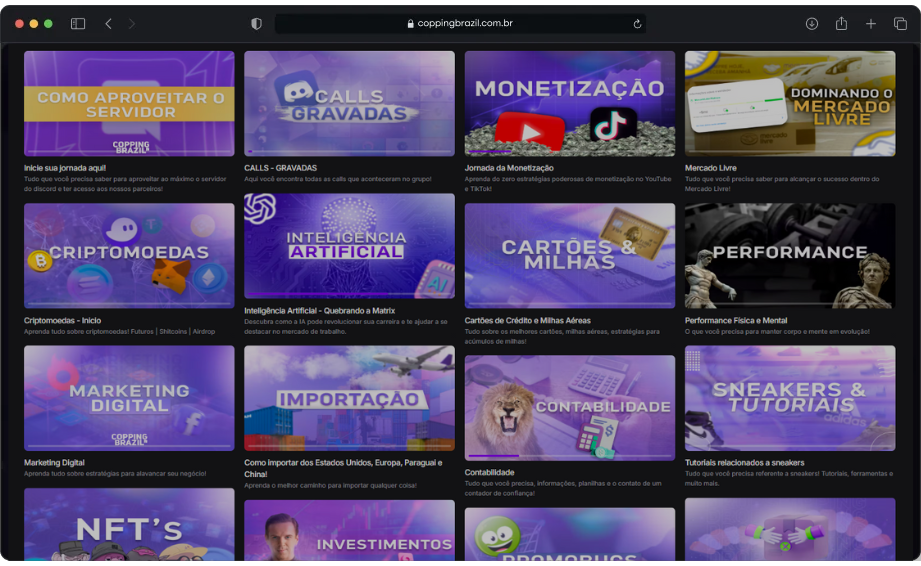Click the Contabilidade progress bar
Image resolution: width=921 pixels, height=566 pixels.
(570, 456)
